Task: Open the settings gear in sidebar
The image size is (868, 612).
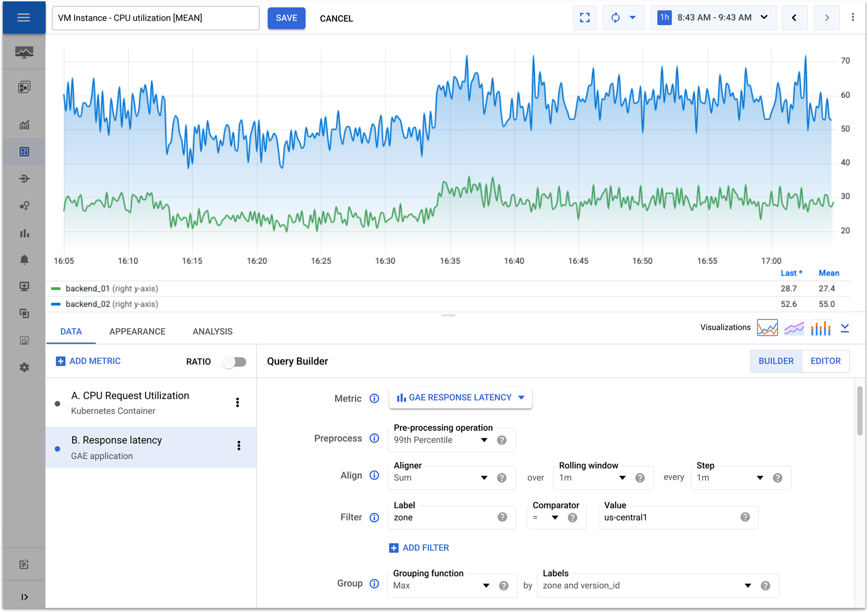Action: coord(24,368)
